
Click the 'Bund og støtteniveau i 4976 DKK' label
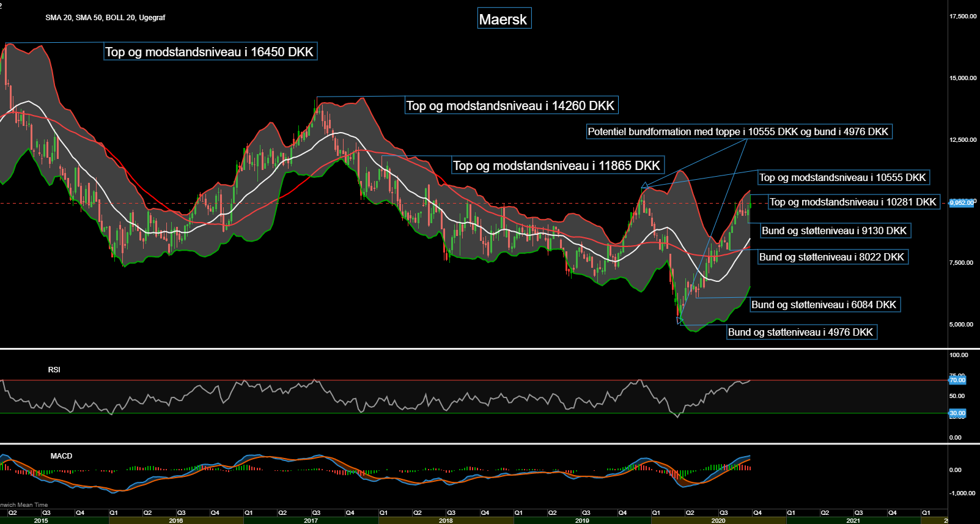coord(802,332)
